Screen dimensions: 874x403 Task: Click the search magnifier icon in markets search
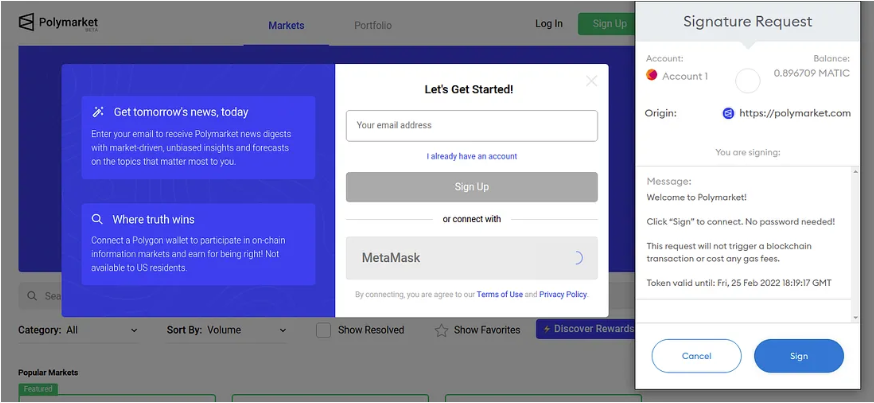[x=32, y=295]
